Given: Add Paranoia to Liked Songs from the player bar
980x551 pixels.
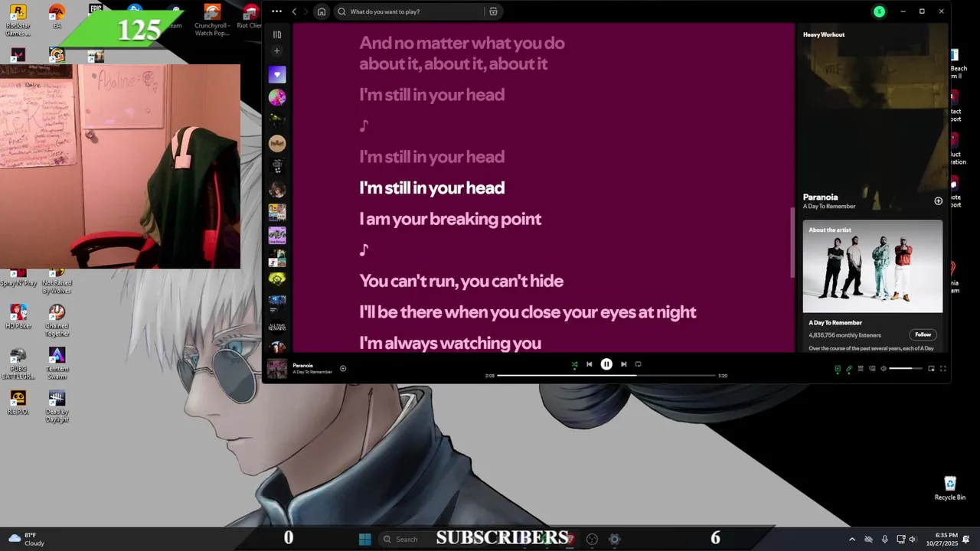Looking at the screenshot, I should click(343, 368).
